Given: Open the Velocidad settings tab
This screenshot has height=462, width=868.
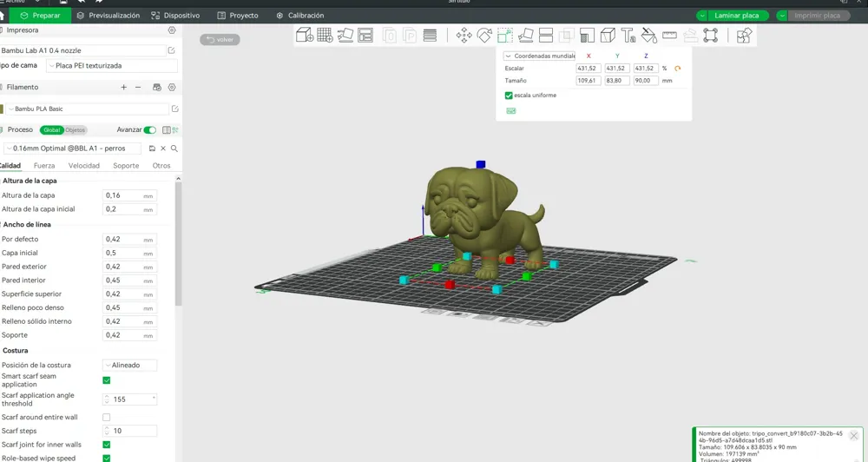Looking at the screenshot, I should click(84, 166).
